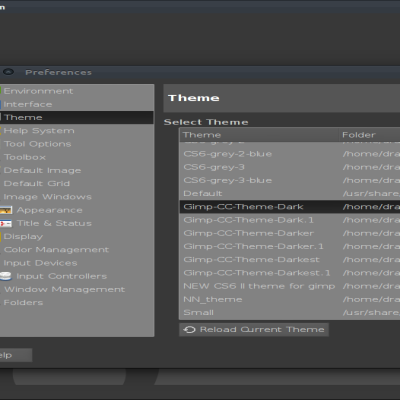Screen dimensions: 400x400
Task: Click the Appearance icon in sidebar
Action: pyautogui.click(x=6, y=210)
